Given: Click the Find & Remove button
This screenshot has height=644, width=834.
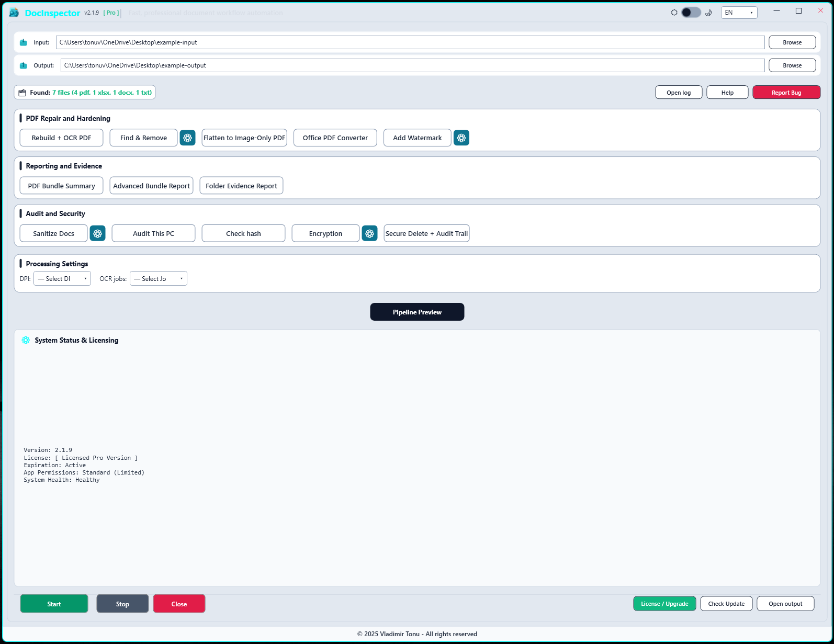Looking at the screenshot, I should click(143, 138).
